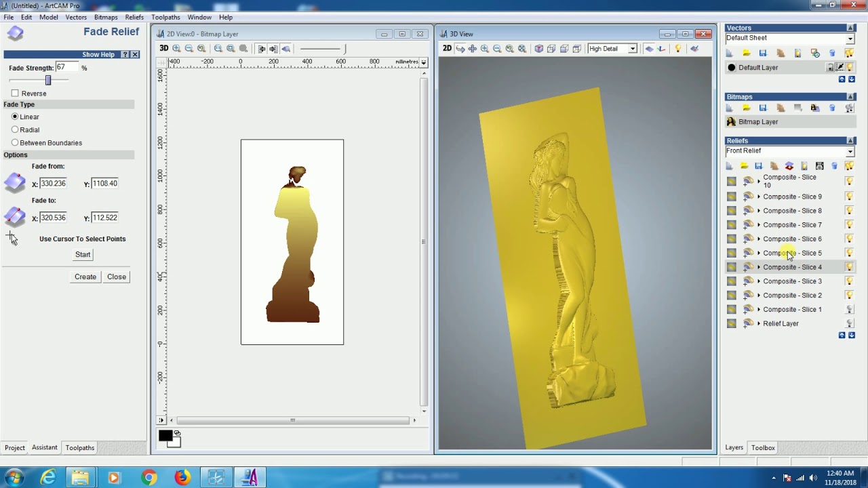
Task: Open the File menu
Action: click(8, 17)
